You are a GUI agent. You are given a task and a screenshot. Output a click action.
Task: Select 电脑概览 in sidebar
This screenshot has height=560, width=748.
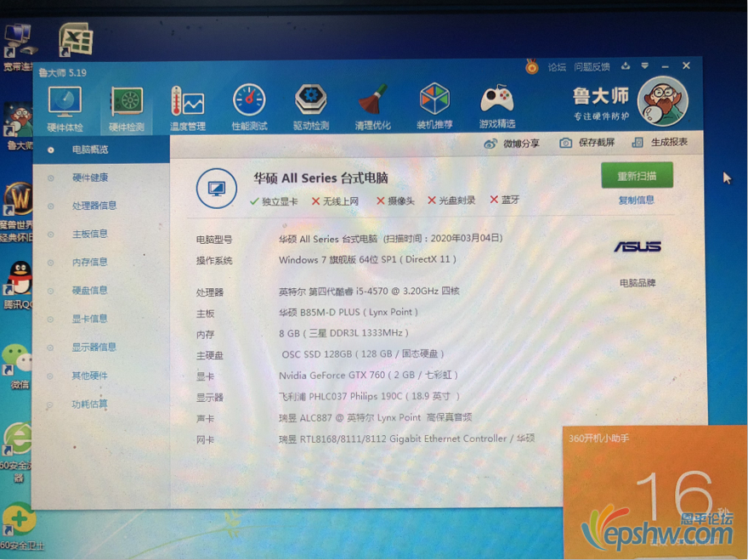pos(100,150)
